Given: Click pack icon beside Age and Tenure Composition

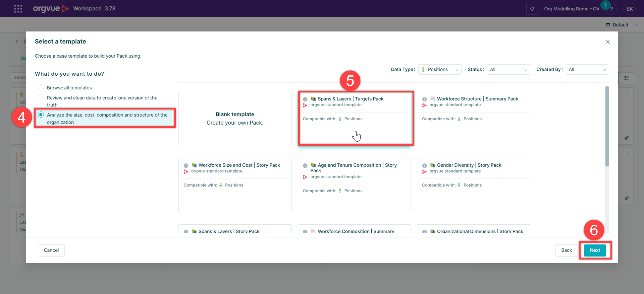Looking at the screenshot, I should (x=313, y=165).
